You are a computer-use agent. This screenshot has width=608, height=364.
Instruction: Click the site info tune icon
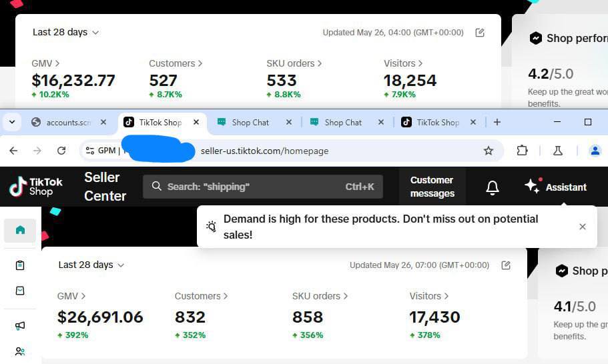coord(90,151)
